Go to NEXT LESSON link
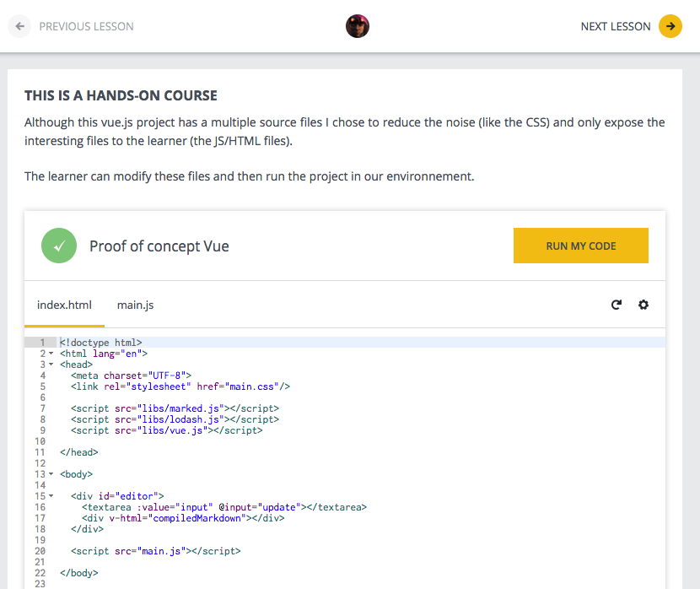This screenshot has height=589, width=700. [x=615, y=26]
